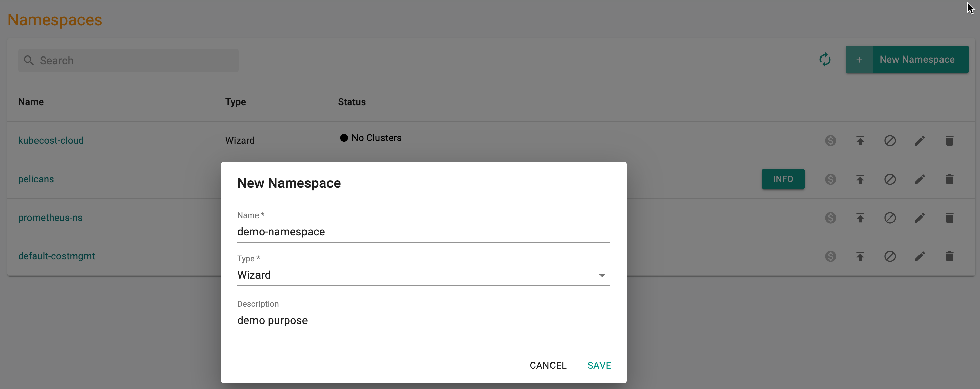Delete kubecost-cloud with trash icon
The image size is (980, 389).
950,141
